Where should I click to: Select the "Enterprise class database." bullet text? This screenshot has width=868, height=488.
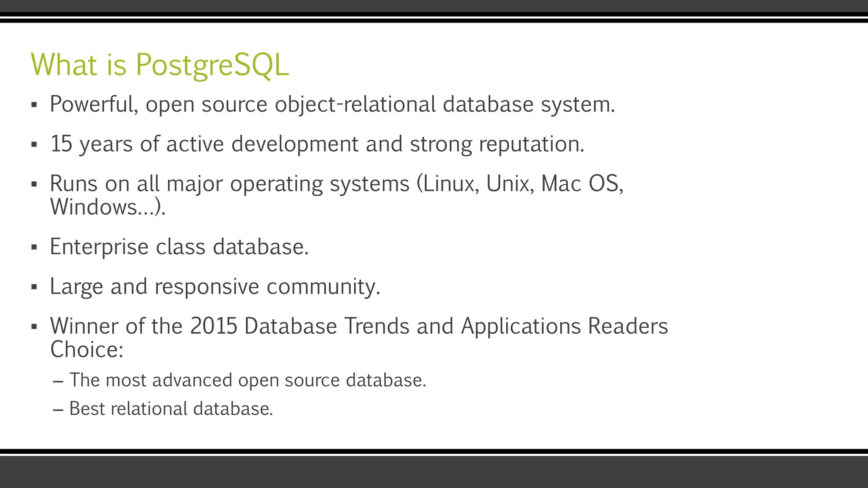point(179,247)
